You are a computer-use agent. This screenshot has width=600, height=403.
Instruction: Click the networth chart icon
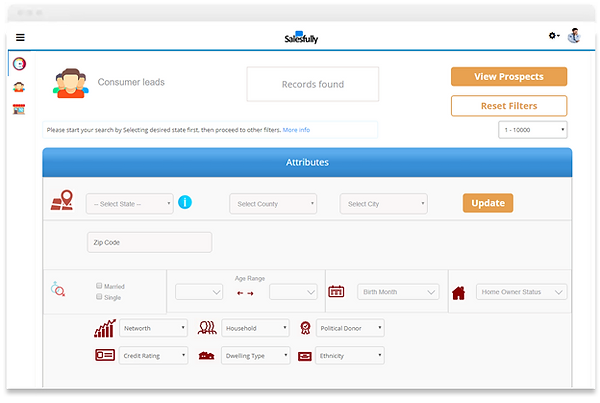[105, 328]
